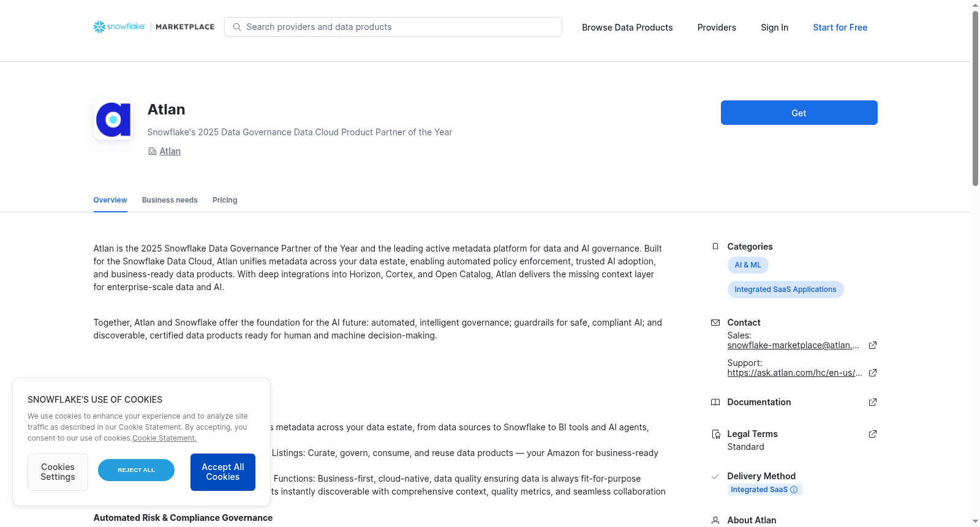Open the Atlan app logo thumbnail

point(113,120)
